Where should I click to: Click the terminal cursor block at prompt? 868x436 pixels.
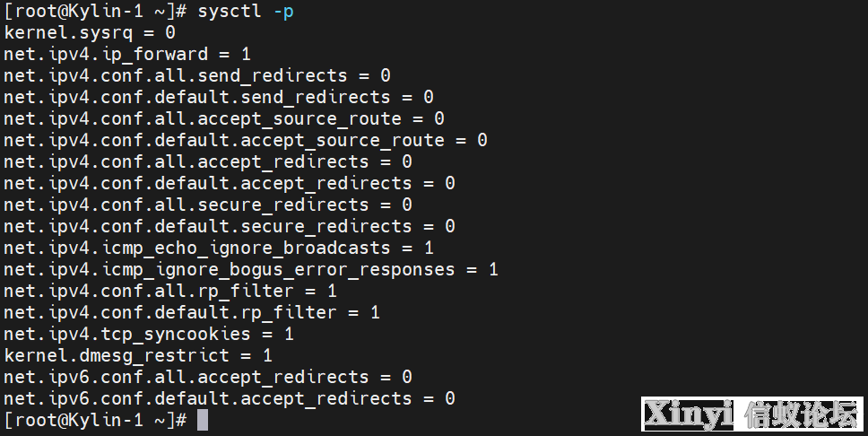coord(203,420)
